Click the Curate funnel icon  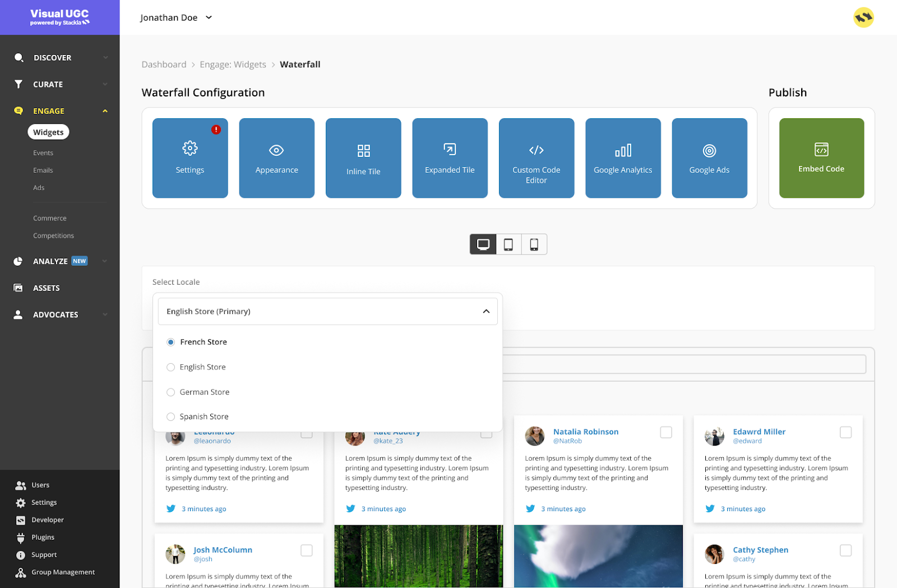pos(19,84)
